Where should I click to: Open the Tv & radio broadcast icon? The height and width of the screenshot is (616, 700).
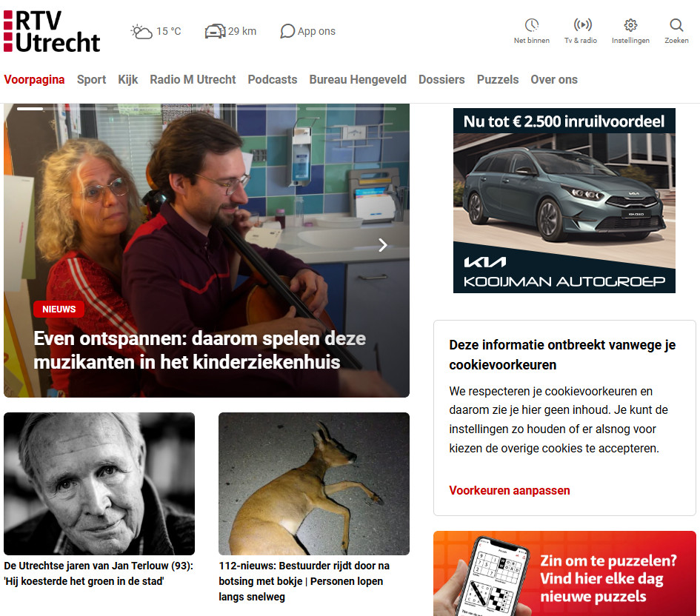pyautogui.click(x=582, y=24)
